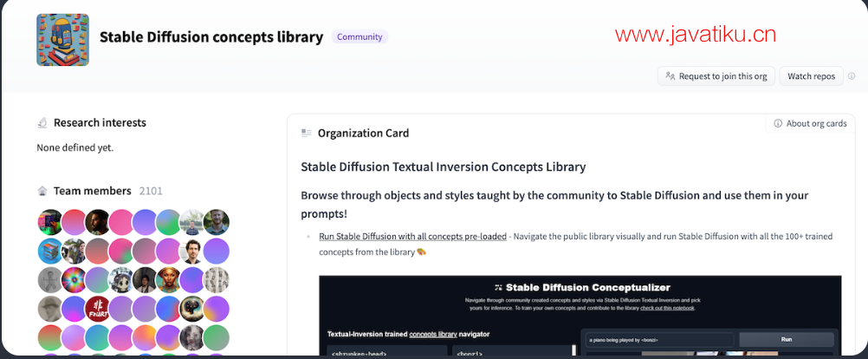Screen dimensions: 868x359
Task: Open the man in hat avatar
Action: point(50,309)
